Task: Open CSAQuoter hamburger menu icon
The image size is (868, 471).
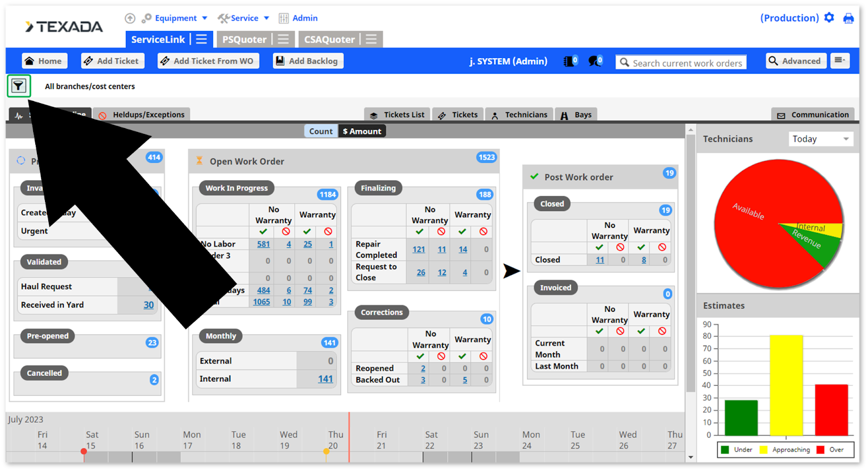Action: coord(371,39)
